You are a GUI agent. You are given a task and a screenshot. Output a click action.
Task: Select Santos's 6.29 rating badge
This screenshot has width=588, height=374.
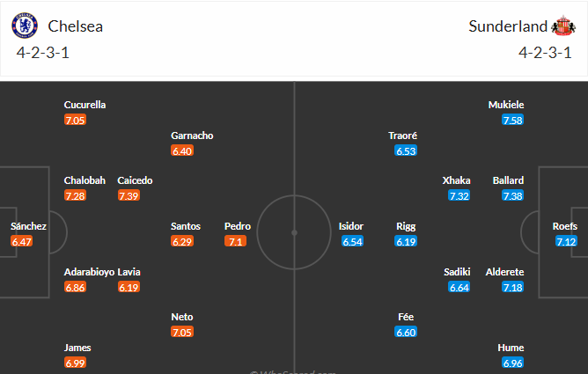pos(182,241)
